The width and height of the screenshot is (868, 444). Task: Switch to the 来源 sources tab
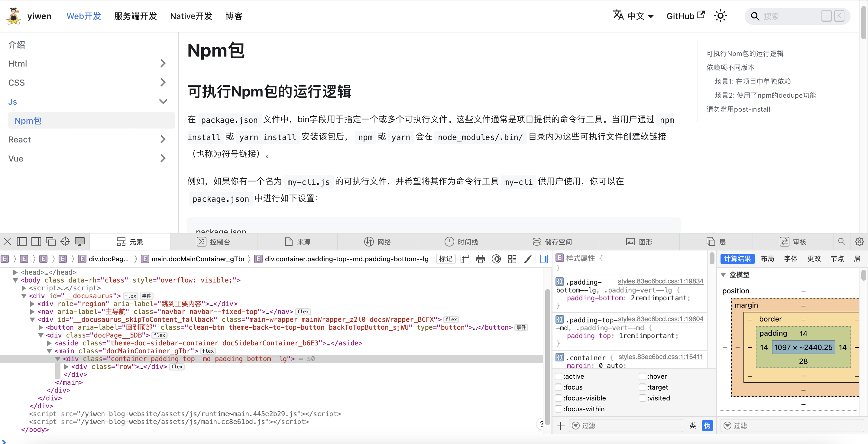click(x=297, y=242)
